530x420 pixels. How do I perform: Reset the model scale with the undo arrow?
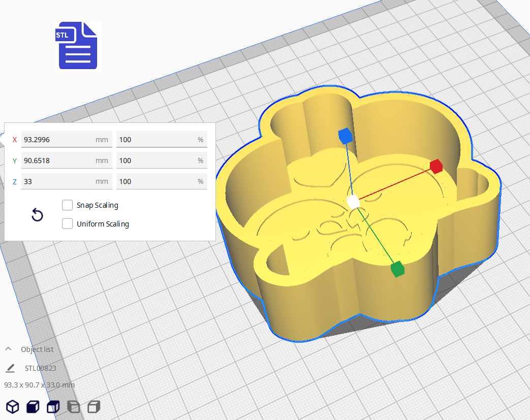(x=37, y=215)
